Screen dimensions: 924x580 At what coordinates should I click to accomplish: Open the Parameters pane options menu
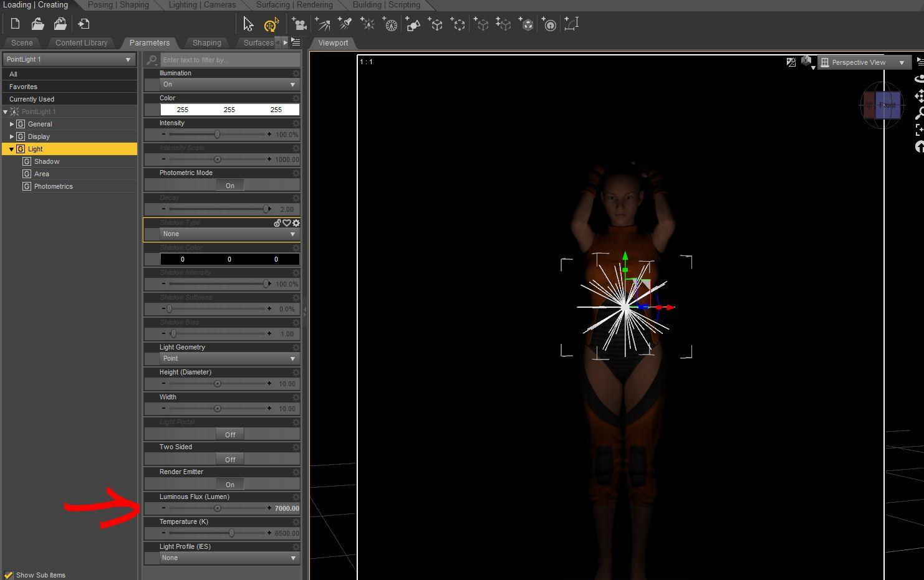296,42
